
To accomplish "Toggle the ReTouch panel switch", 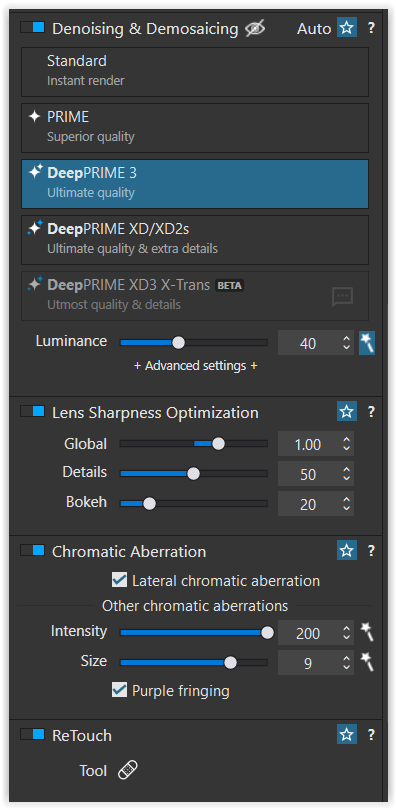I will [x=33, y=734].
